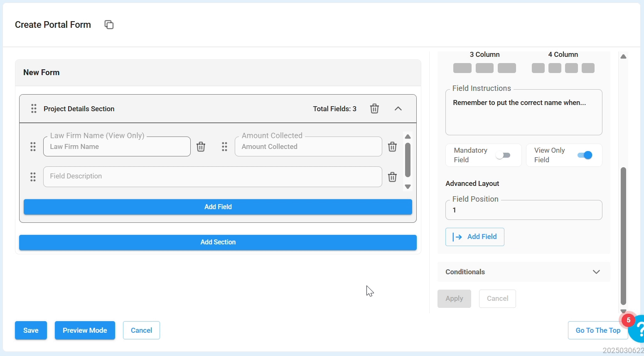Select the 4 Column layout option

point(563,68)
